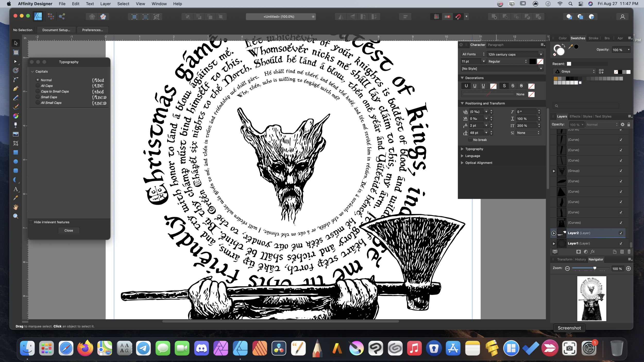Select the Rectangle shape tool
This screenshot has height=362, width=644.
[15, 152]
